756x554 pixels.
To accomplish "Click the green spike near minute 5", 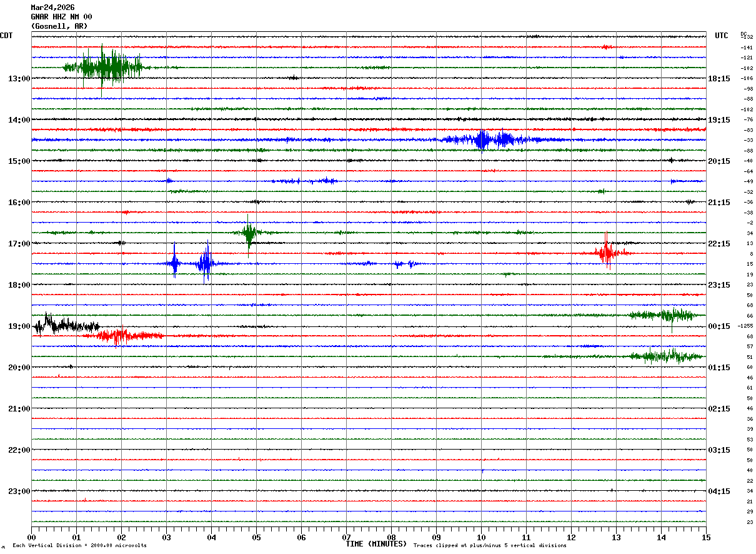I will pyautogui.click(x=249, y=233).
